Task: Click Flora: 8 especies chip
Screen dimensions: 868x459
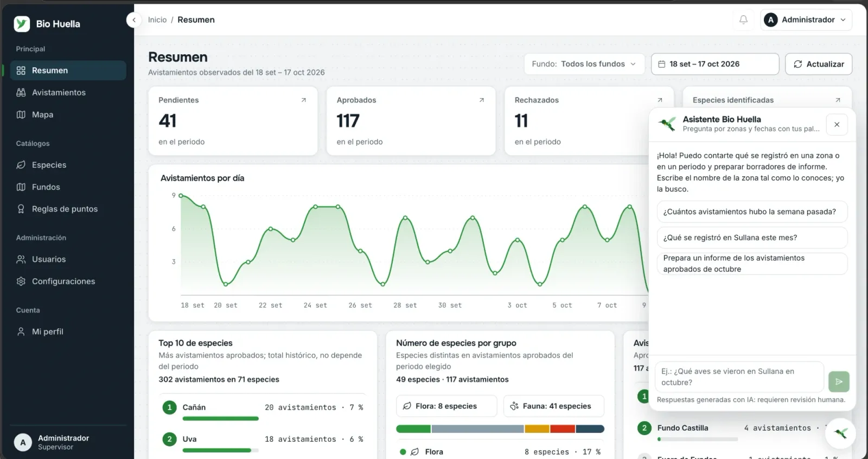Action: (446, 406)
